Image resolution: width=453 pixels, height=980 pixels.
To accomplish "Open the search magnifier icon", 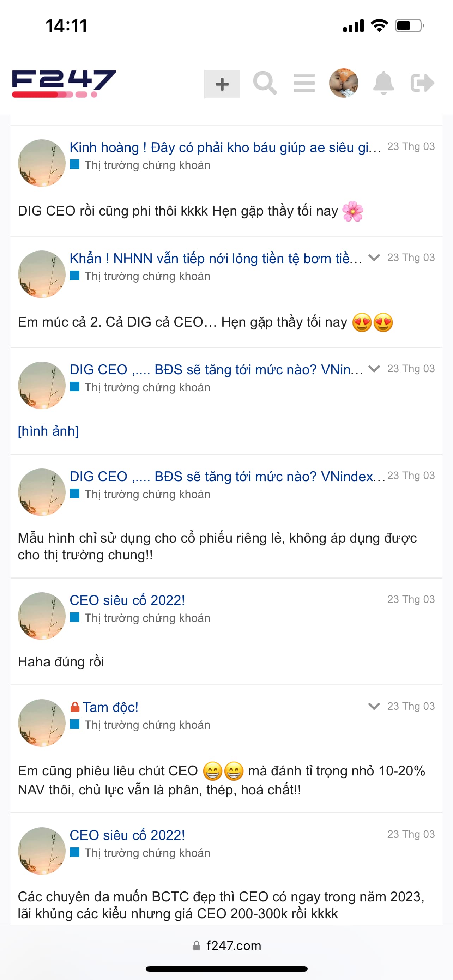I will pyautogui.click(x=265, y=83).
